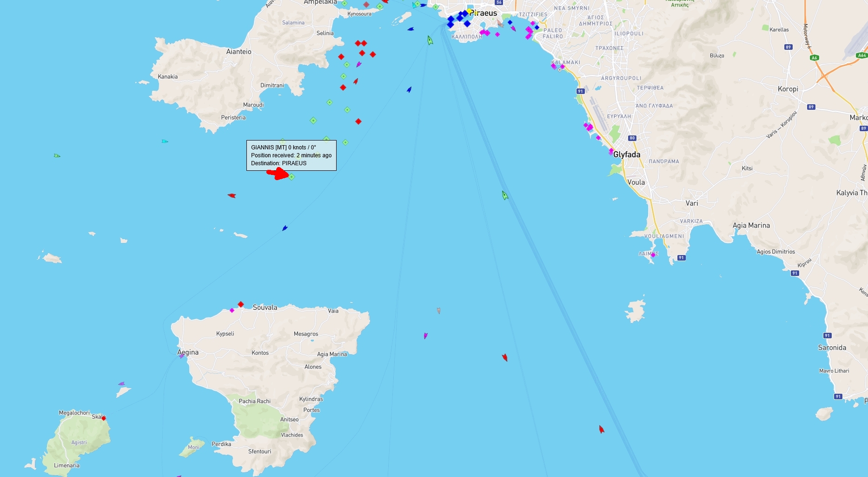The width and height of the screenshot is (868, 477).
Task: Click the Agia Marina label on Aegina island
Action: click(x=331, y=354)
